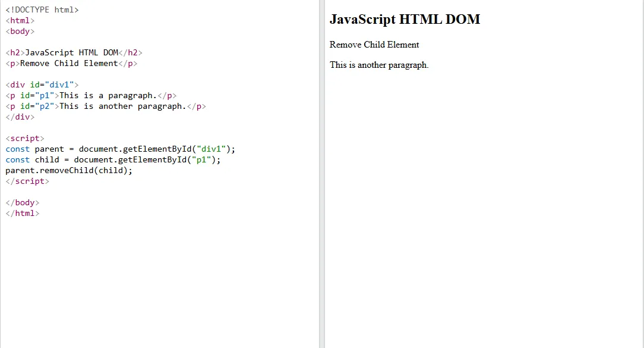This screenshot has height=348, width=644.
Task: Click the DOCTYPE html declaration line
Action: (x=42, y=10)
